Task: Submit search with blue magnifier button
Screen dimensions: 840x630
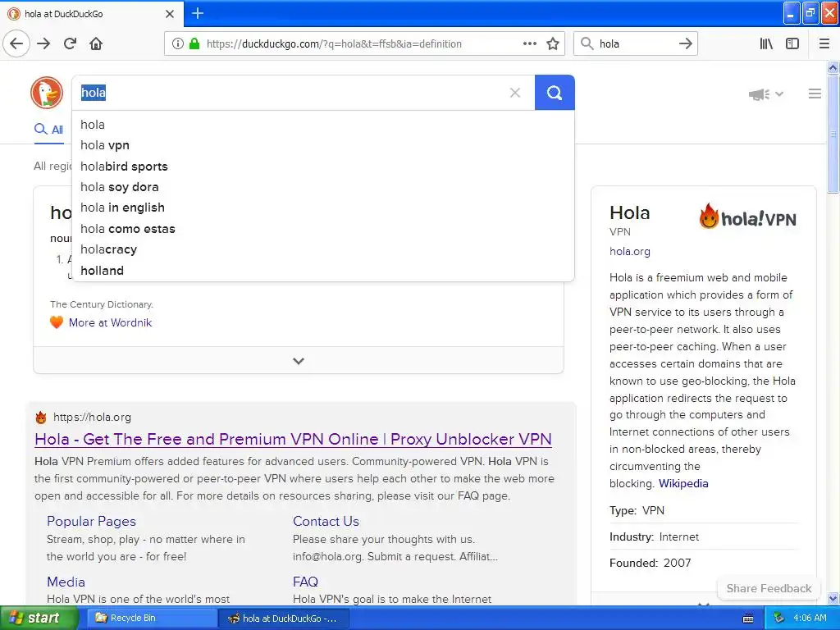Action: pos(555,93)
